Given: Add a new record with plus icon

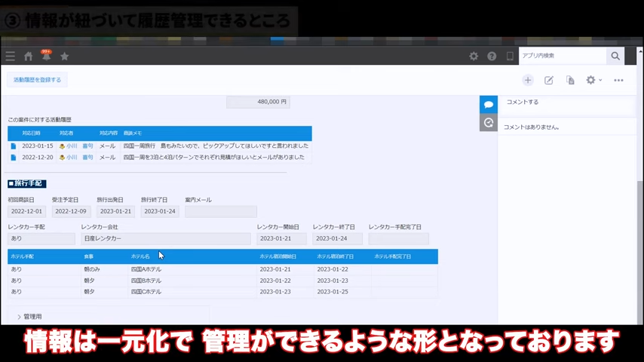Looking at the screenshot, I should (x=528, y=80).
